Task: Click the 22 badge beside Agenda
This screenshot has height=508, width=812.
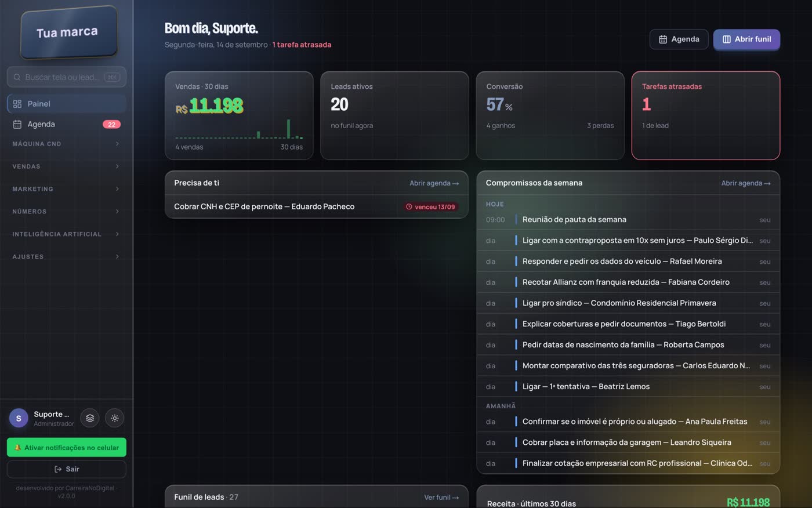Action: (x=111, y=124)
